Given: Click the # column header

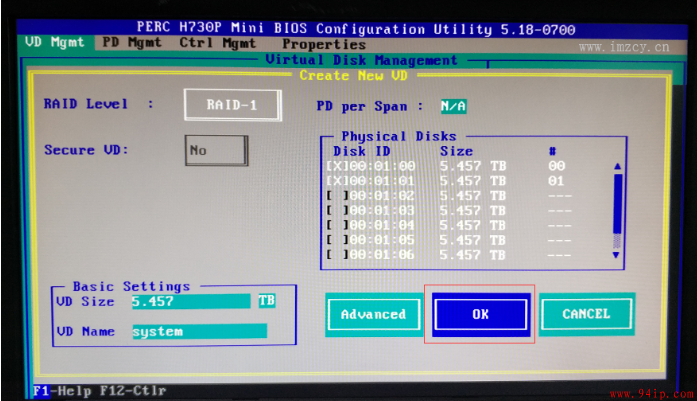Looking at the screenshot, I should coord(553,152).
